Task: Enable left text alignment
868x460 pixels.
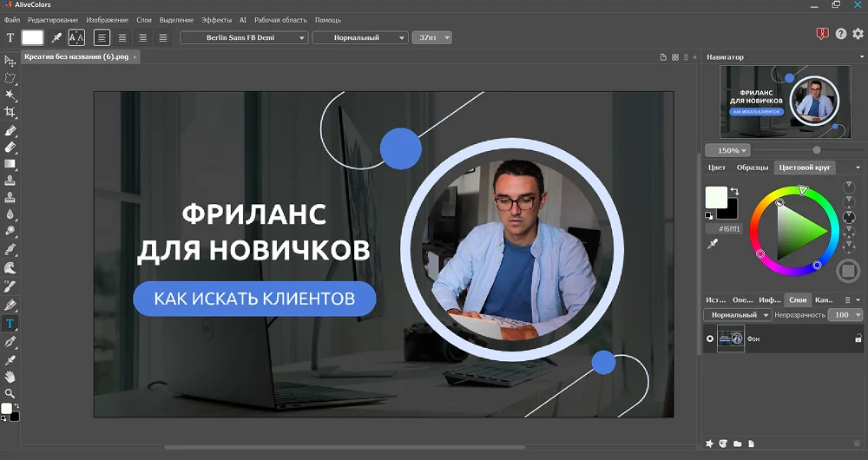Action: click(x=102, y=37)
